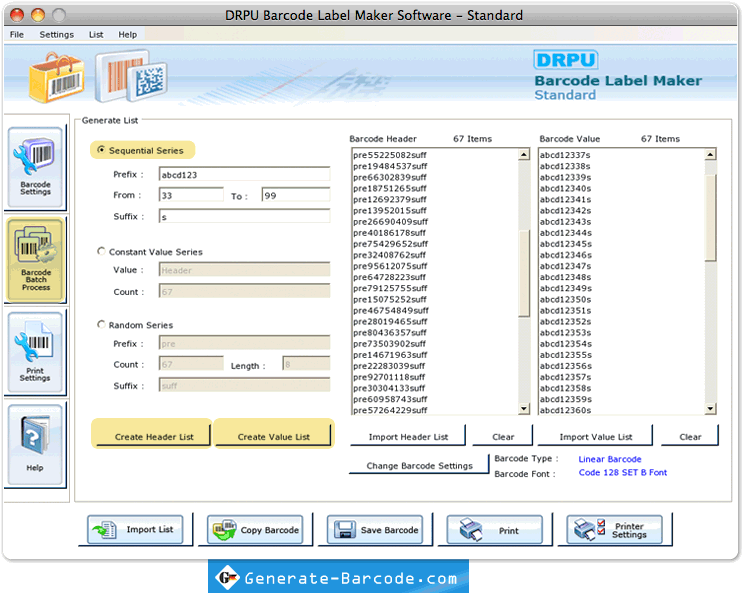The image size is (744, 593).
Task: Open Print Settings sidebar icon
Action: (35, 352)
